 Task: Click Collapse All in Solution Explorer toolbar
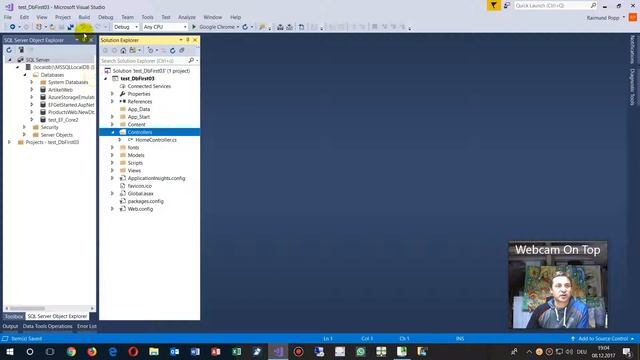tap(182, 50)
